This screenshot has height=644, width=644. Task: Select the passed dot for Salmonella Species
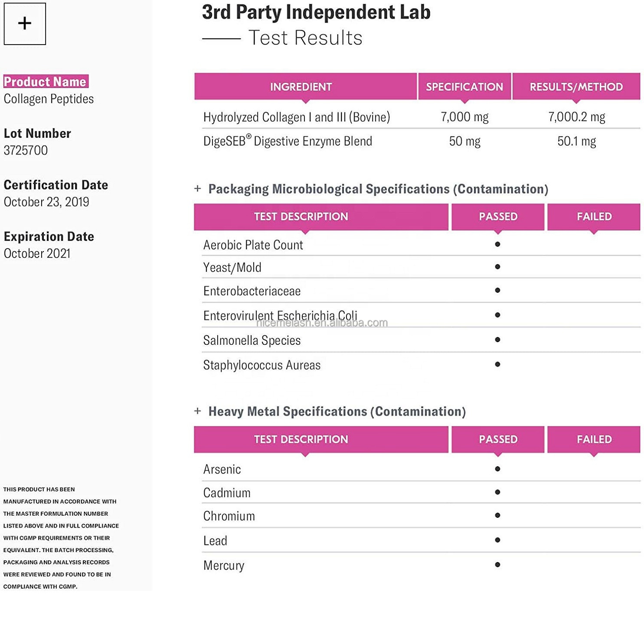coord(497,340)
